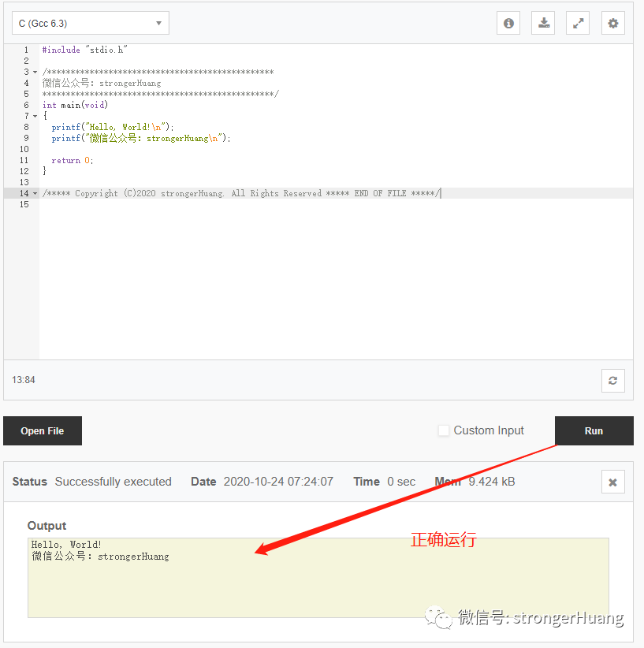
Task: Click the Hello, World! output line
Action: click(66, 545)
